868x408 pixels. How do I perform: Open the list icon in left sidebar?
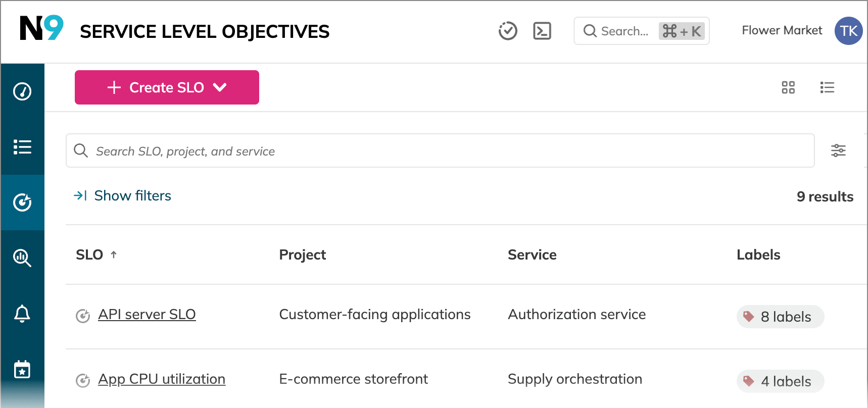coord(22,147)
